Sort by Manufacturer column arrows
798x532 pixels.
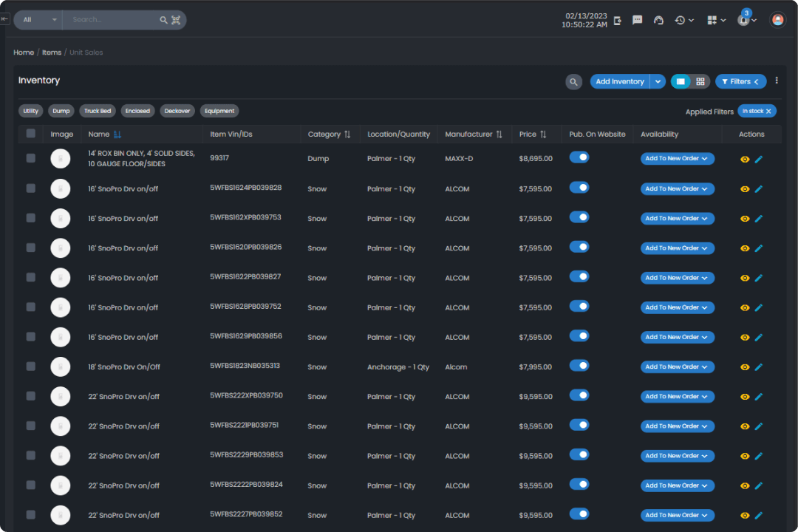(499, 134)
